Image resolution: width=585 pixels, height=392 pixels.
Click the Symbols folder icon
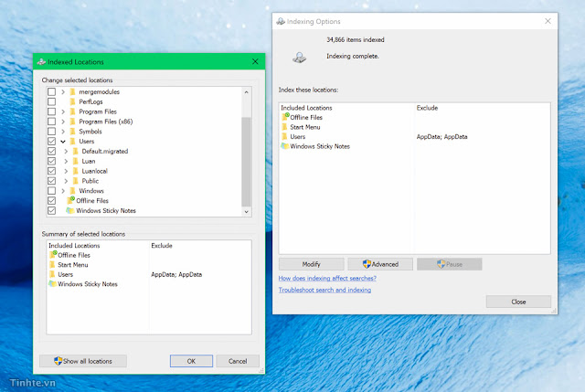click(x=73, y=132)
